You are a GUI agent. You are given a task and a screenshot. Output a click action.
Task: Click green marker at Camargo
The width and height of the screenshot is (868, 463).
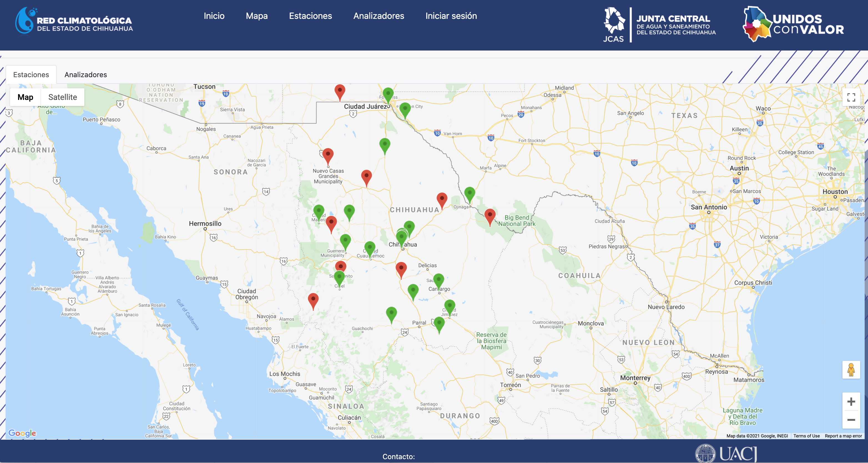(x=438, y=280)
